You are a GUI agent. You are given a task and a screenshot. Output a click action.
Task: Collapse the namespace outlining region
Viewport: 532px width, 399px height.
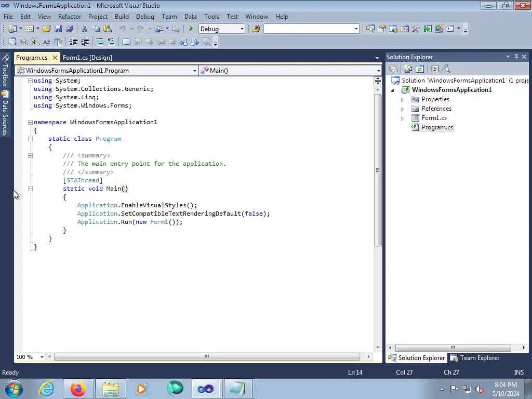point(30,122)
